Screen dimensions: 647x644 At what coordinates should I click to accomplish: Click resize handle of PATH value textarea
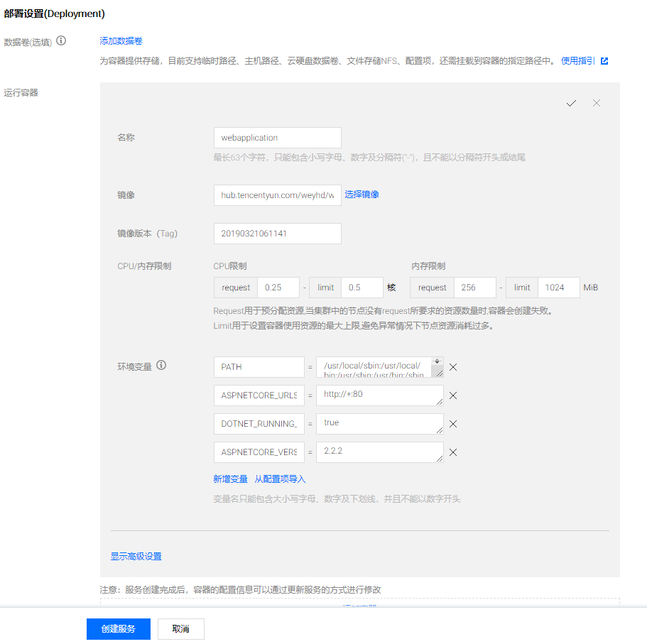(440, 373)
